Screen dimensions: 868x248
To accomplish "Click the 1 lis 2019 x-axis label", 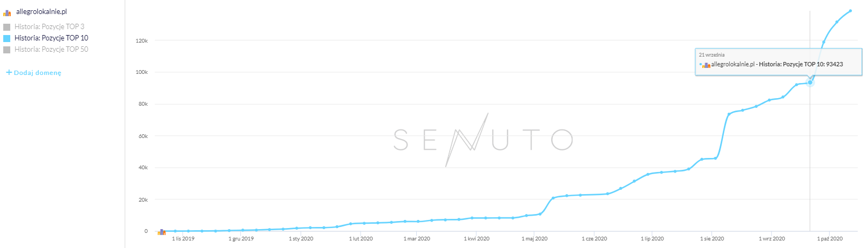I will click(183, 238).
